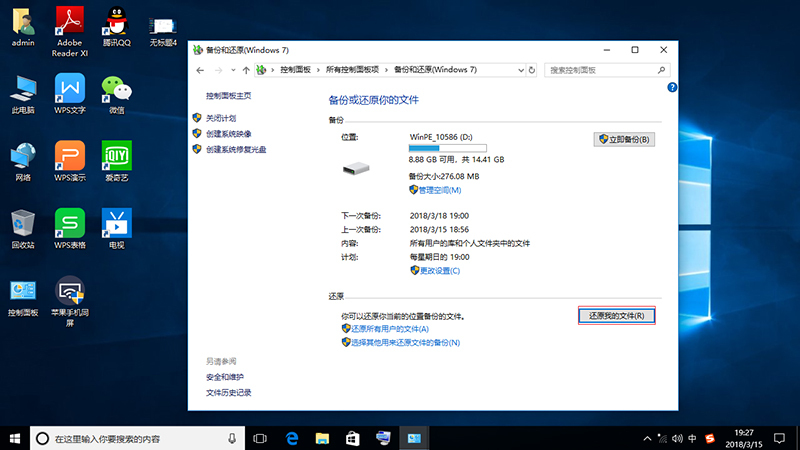800x450 pixels.
Task: Launch Adobe Reader XI from desktop
Action: coord(70,32)
